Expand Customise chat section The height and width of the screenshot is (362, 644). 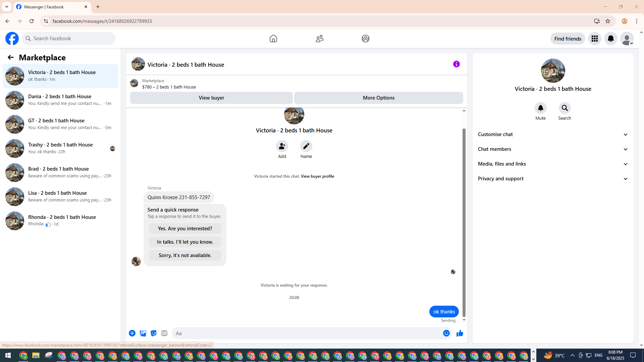click(x=553, y=134)
